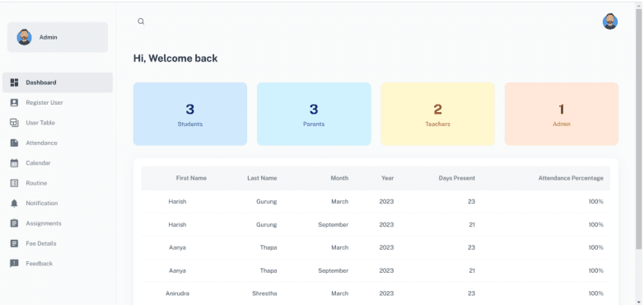Click the Fee Details receipt icon
The image size is (644, 305).
14,243
